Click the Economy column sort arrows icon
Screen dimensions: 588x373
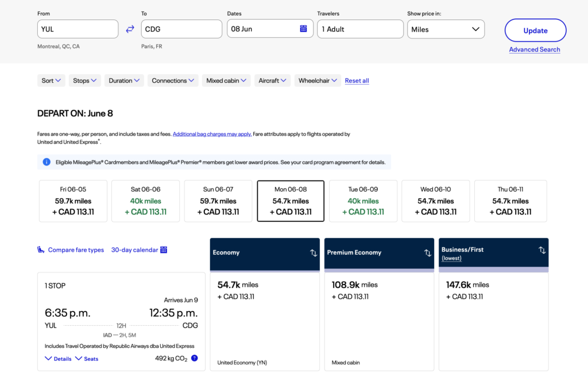313,253
